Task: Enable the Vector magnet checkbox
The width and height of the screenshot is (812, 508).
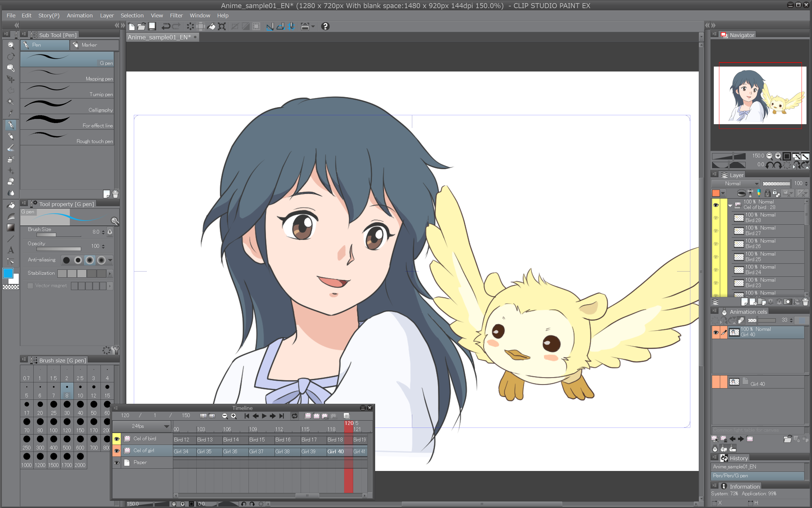Action: (30, 286)
